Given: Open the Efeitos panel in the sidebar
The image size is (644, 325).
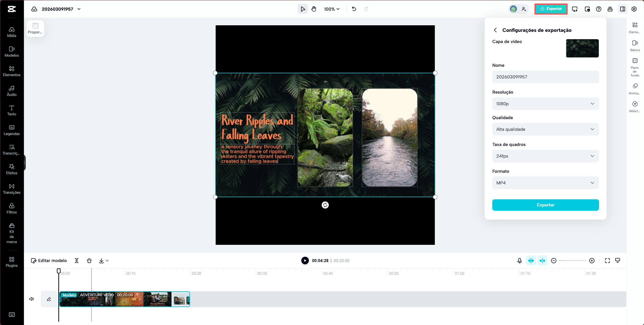Looking at the screenshot, I should (x=12, y=169).
